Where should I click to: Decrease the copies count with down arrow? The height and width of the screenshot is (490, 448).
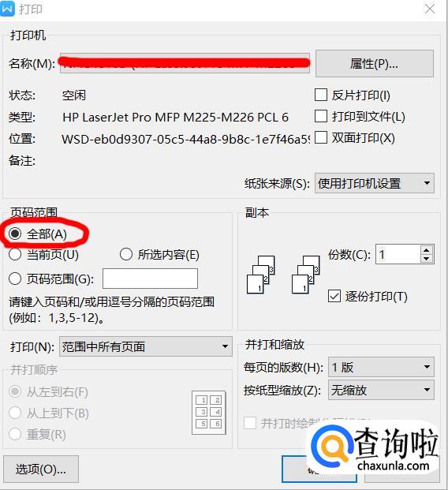pos(427,259)
